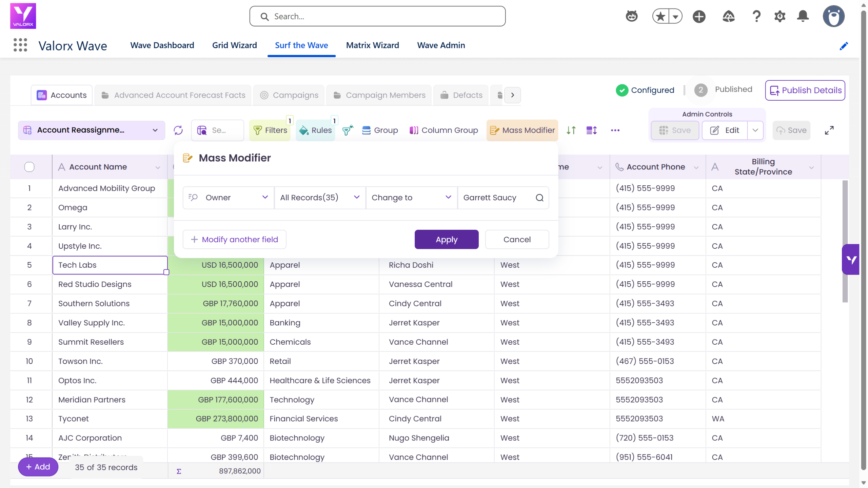
Task: Click the expand fullscreen icon
Action: [829, 130]
